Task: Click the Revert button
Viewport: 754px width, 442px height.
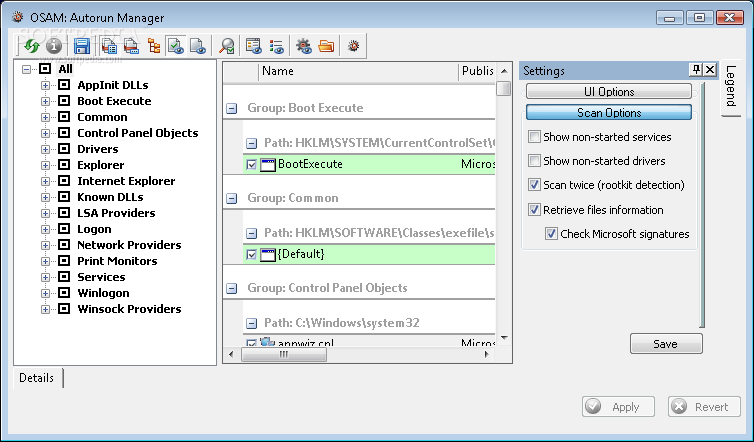Action: [x=704, y=407]
